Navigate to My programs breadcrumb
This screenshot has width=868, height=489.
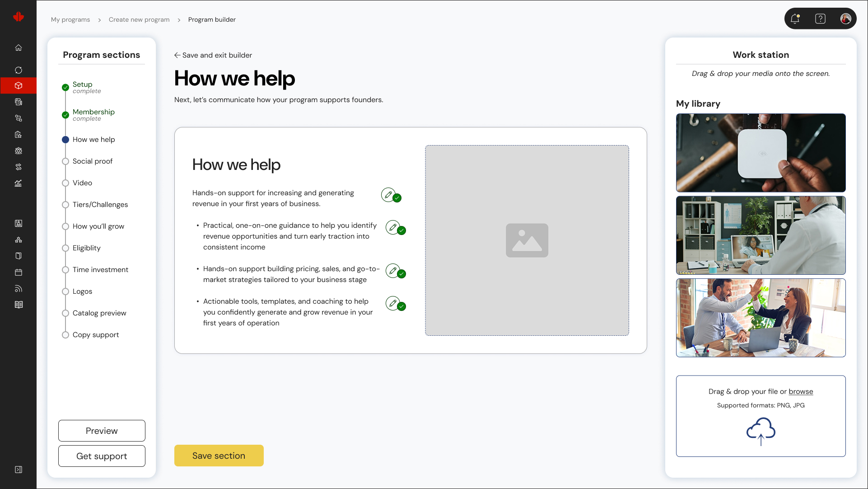(x=70, y=20)
